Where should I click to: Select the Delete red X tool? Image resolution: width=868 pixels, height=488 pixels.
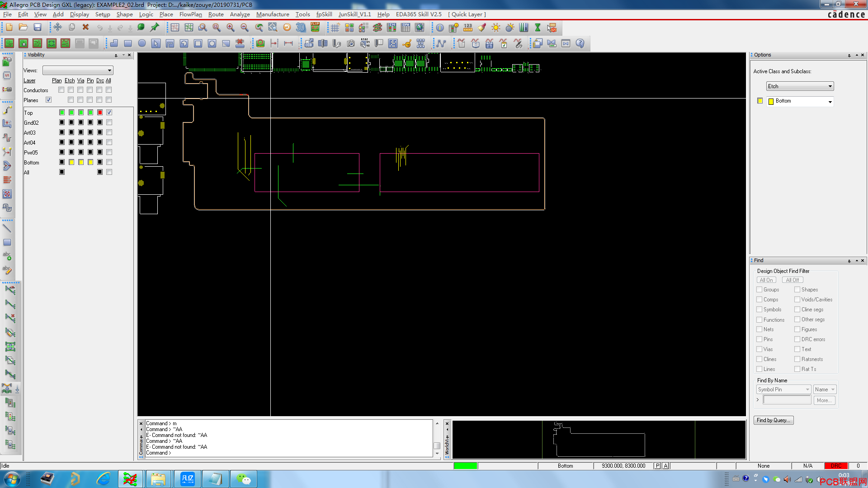pyautogui.click(x=85, y=28)
